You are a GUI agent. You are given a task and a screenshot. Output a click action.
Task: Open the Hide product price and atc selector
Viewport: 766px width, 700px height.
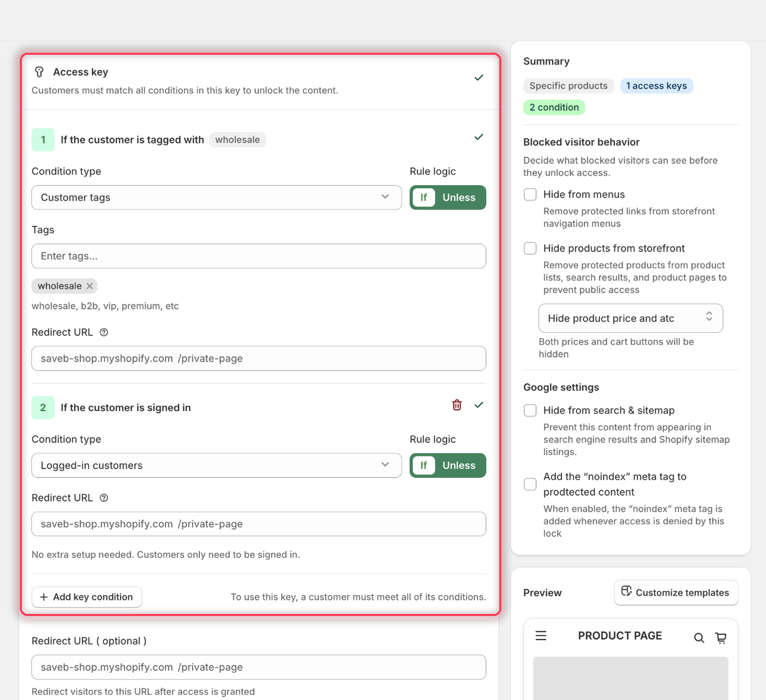(631, 318)
